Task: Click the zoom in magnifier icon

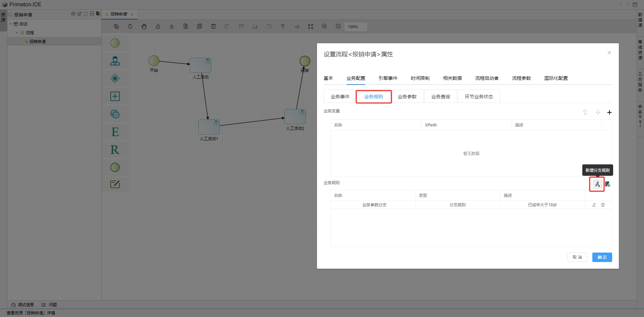Action: (324, 27)
